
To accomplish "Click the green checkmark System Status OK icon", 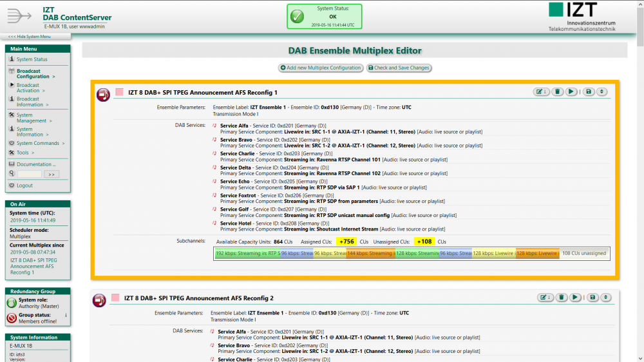I will click(297, 17).
